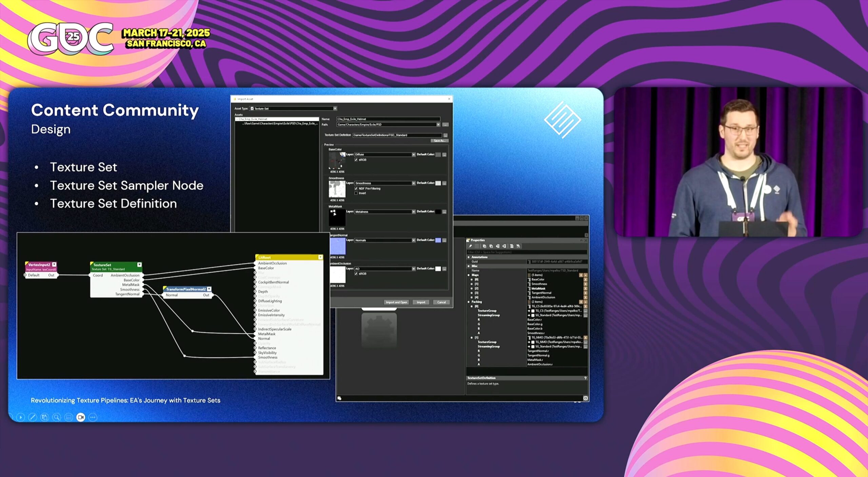This screenshot has width=868, height=477.
Task: Toggle the NDF Pre-Filtering checkbox
Action: [356, 188]
